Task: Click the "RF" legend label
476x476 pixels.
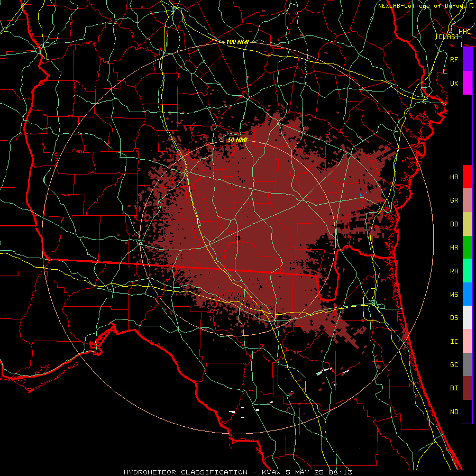Action: [454, 59]
